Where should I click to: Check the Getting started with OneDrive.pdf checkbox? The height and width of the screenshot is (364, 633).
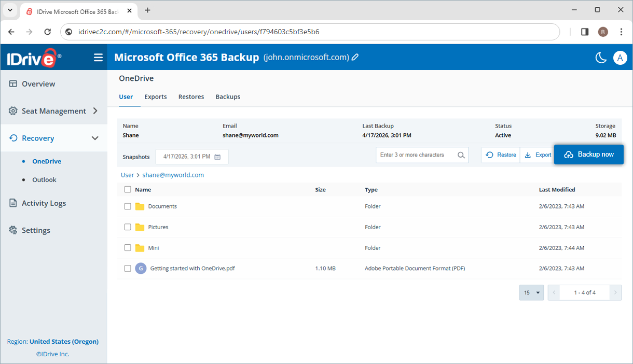127,268
